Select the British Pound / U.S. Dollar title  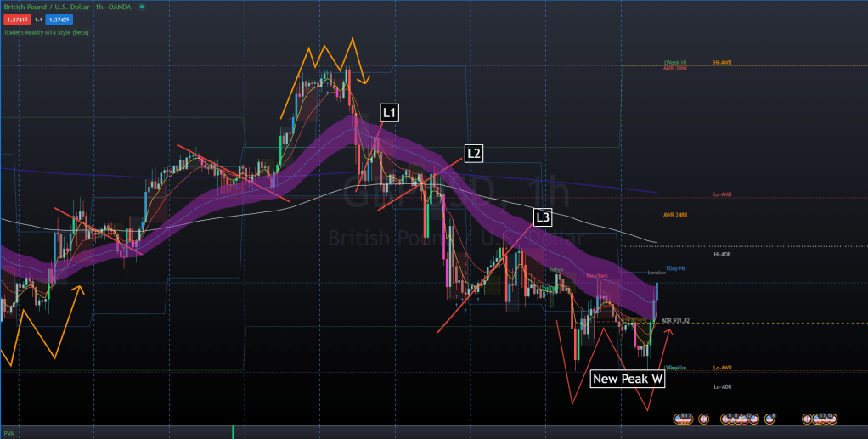tap(46, 7)
